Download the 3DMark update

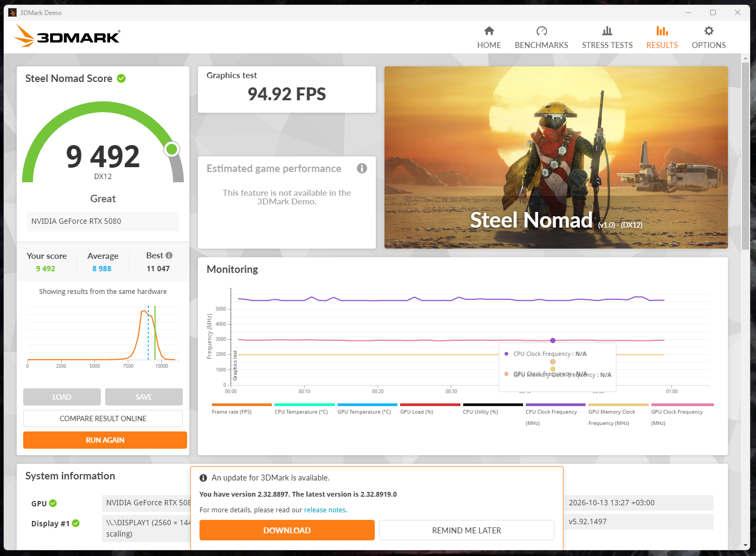(x=287, y=530)
